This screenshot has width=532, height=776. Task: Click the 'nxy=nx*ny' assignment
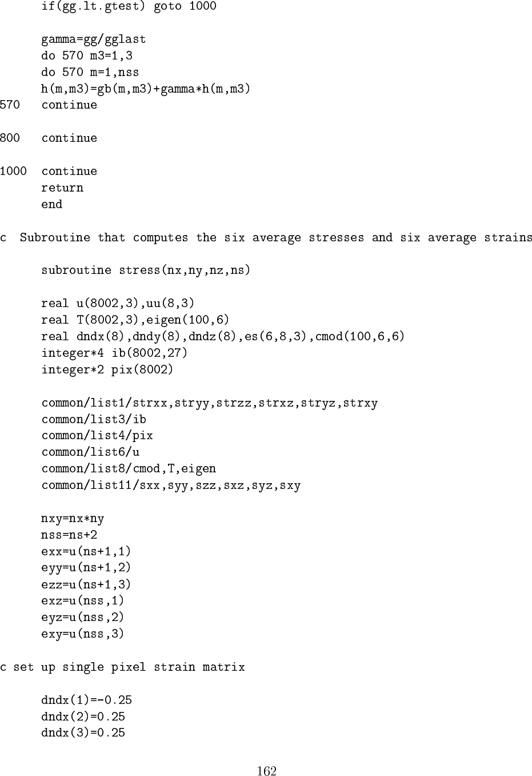pyautogui.click(x=73, y=519)
